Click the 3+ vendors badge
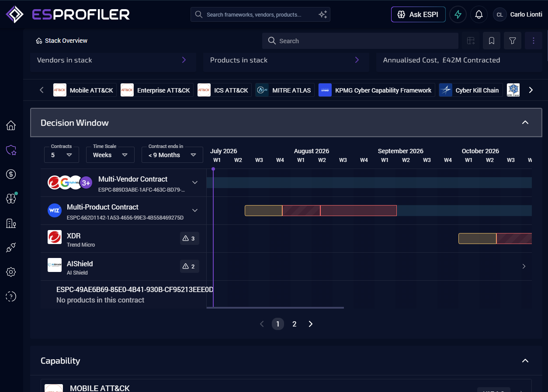Viewport: 548px width, 392px height. [86, 182]
